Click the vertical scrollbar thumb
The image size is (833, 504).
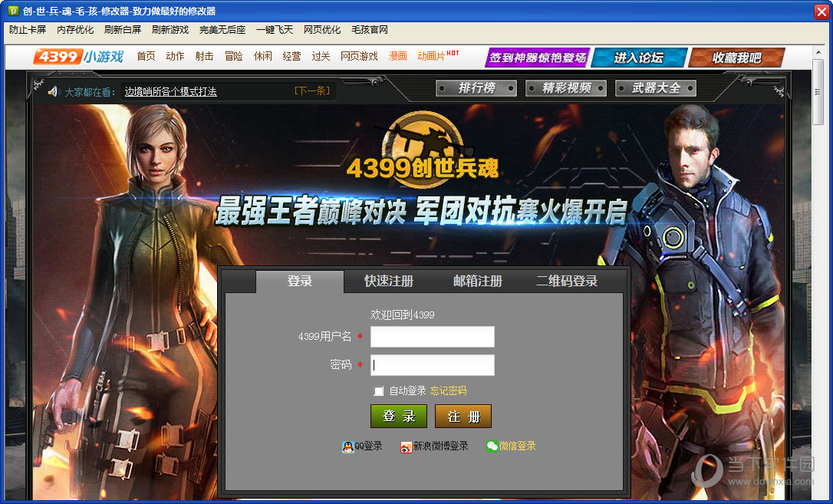(818, 92)
